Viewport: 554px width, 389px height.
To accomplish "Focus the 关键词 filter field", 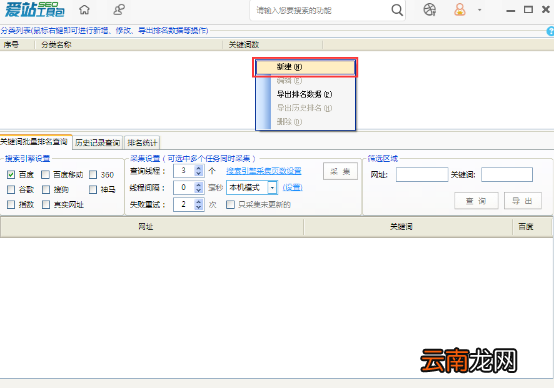I will coord(507,175).
